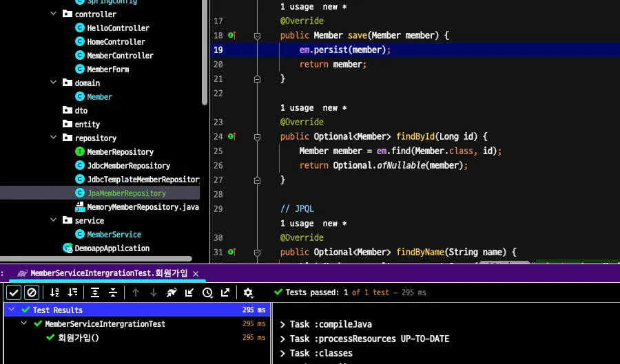Toggle the Show Passed tests checkmark button
Viewport: 620px width, 364px height.
tap(14, 292)
